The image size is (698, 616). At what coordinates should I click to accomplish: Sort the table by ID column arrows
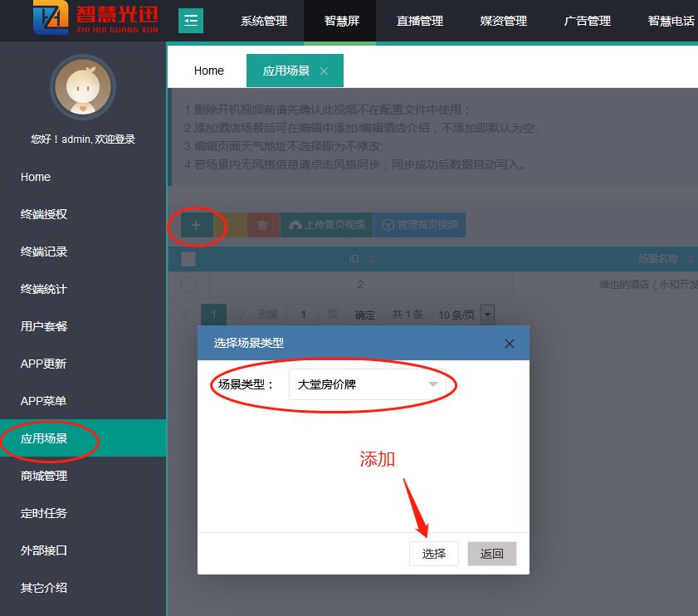click(372, 259)
